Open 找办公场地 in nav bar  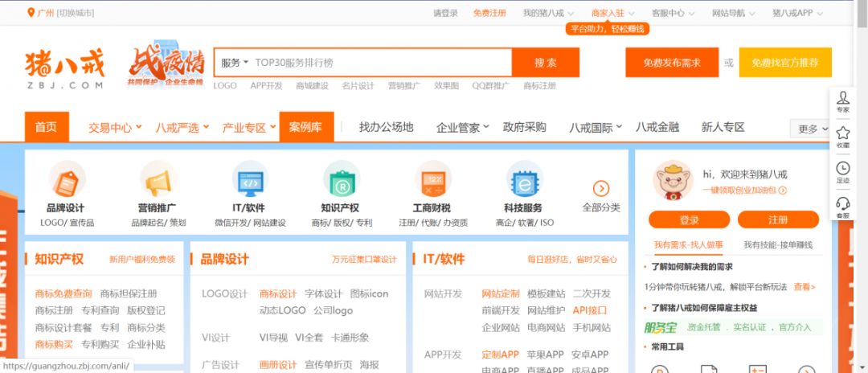pyautogui.click(x=387, y=127)
